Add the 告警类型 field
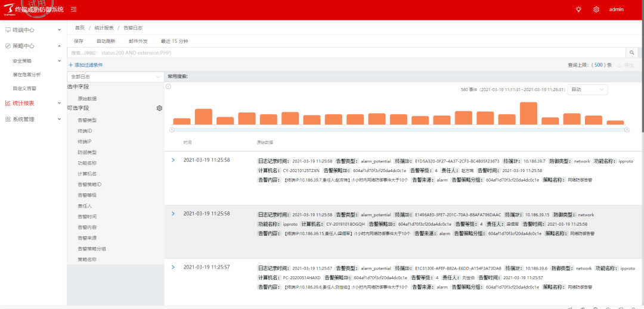 click(x=87, y=120)
